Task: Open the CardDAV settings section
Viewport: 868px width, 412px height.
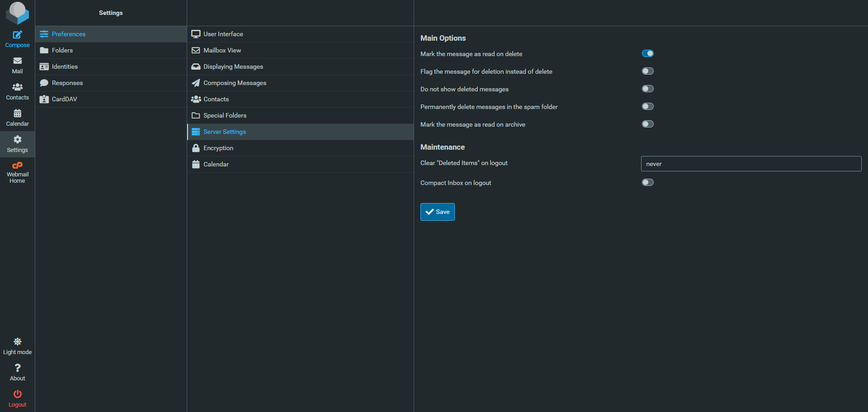Action: pos(64,99)
